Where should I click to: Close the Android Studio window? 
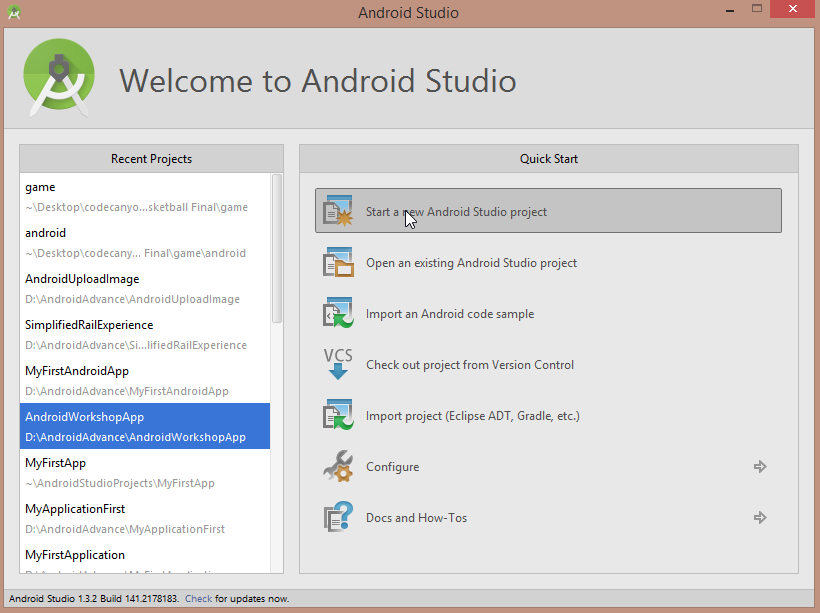tap(793, 9)
